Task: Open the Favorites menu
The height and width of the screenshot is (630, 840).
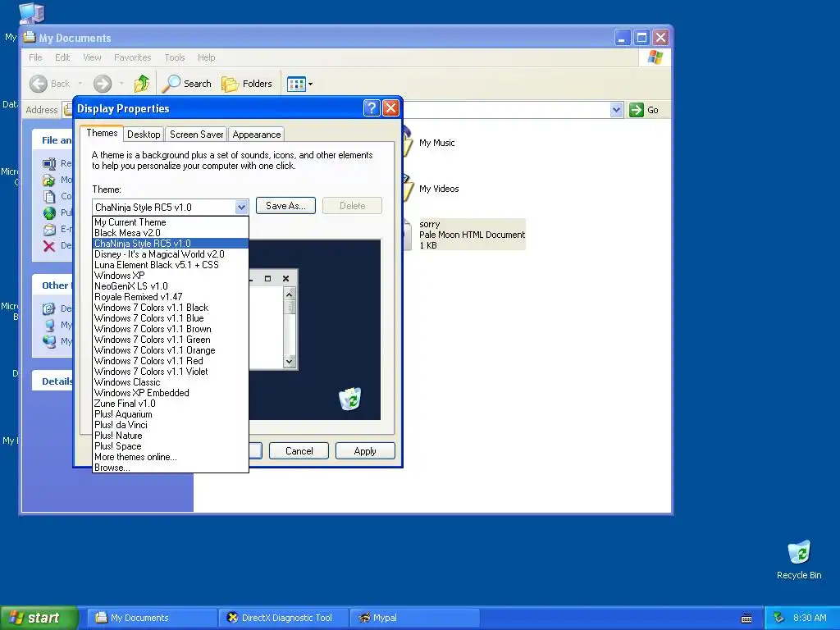Action: point(132,57)
